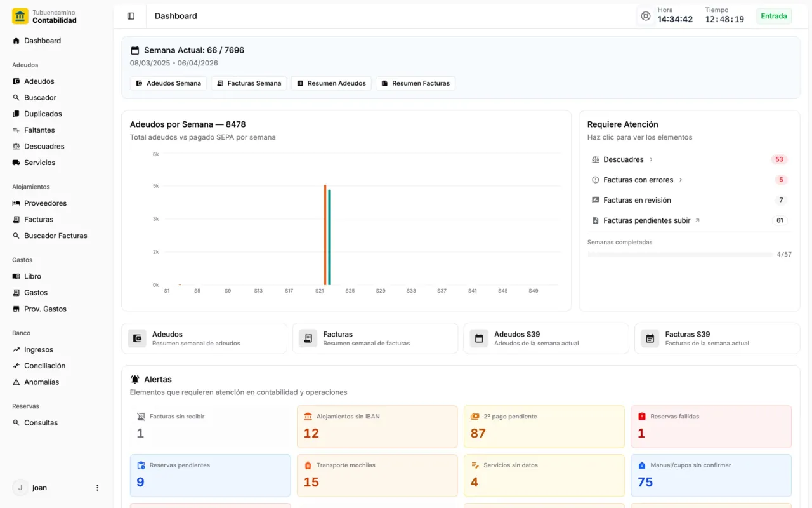
Task: Click the Prov. Gastos store icon
Action: (16, 309)
